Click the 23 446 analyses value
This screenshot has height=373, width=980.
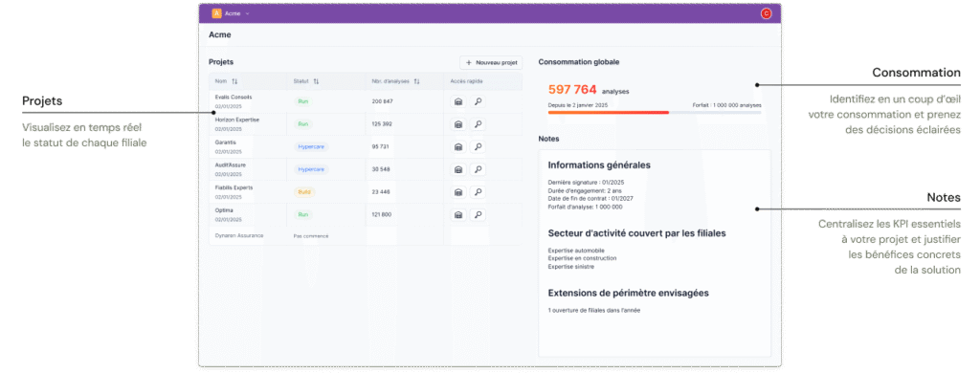click(381, 192)
